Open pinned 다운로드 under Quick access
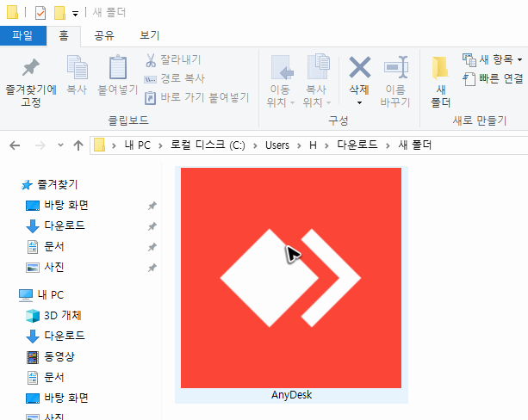This screenshot has width=528, height=420. coord(56,225)
